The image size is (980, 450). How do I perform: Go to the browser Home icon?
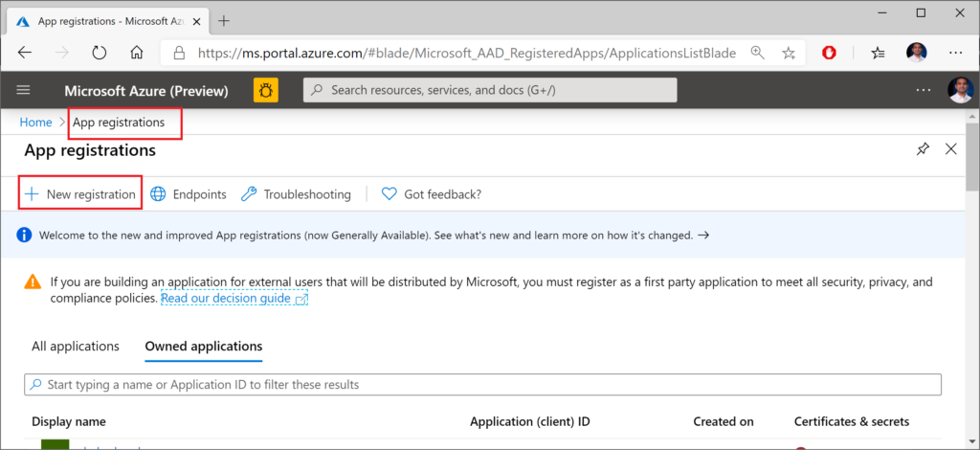136,53
